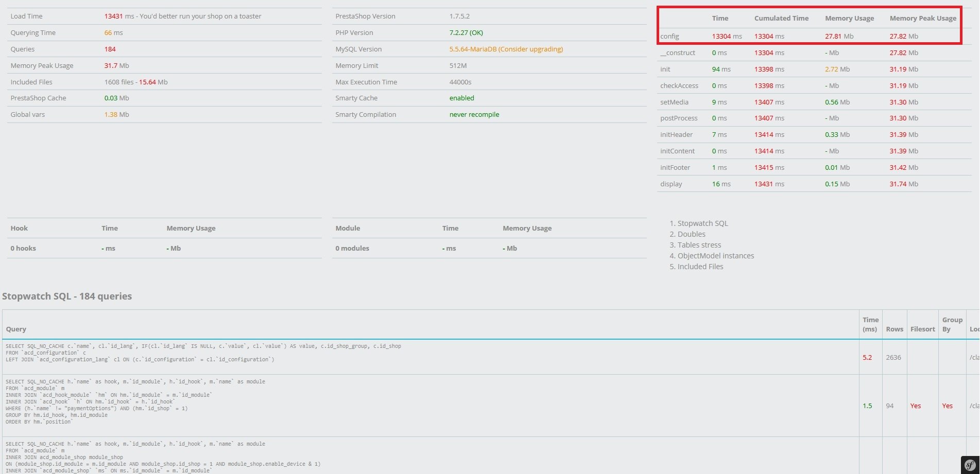Screen dimensions: 980x474
Task: Select the Smarty Cache 'enabled' value
Action: 461,98
